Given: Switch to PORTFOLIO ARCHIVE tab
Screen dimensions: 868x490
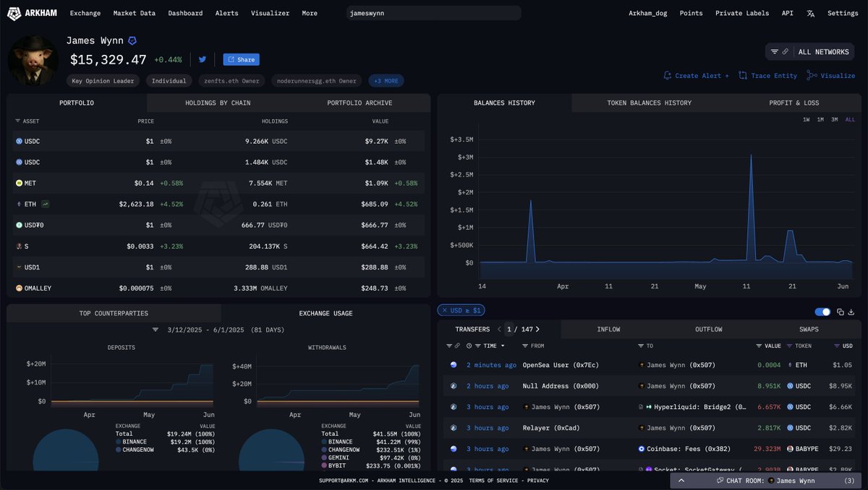Looking at the screenshot, I should (x=359, y=103).
